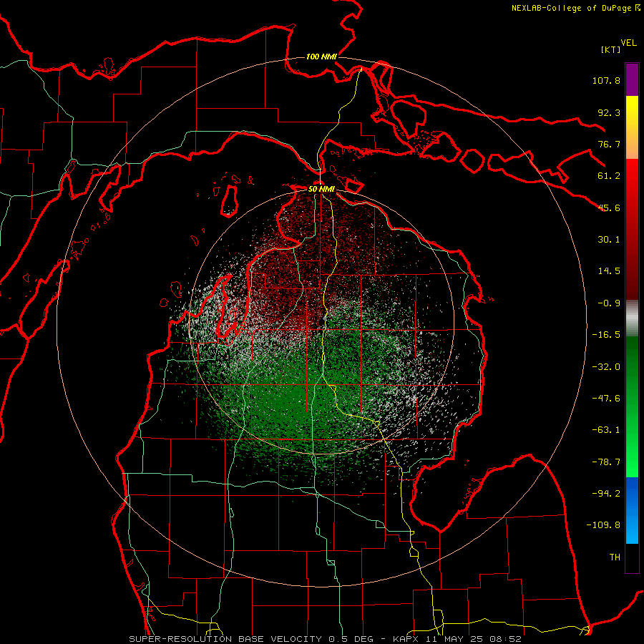
Task: Click the 61.2 velocity scale value
Action: click(x=609, y=176)
